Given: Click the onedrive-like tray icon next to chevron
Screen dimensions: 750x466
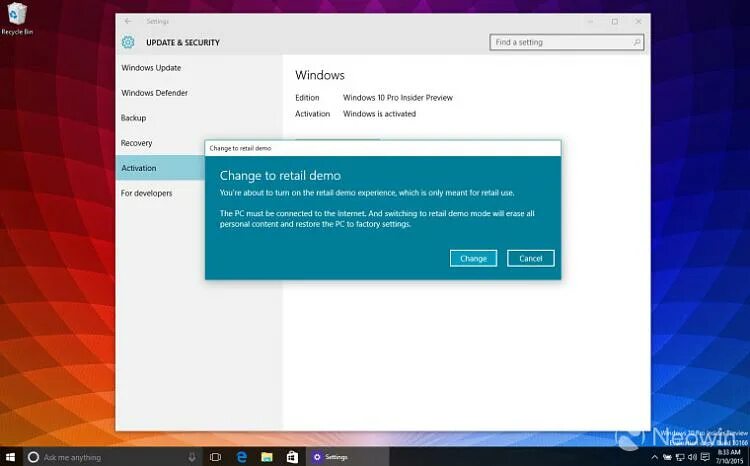Looking at the screenshot, I should (x=667, y=457).
